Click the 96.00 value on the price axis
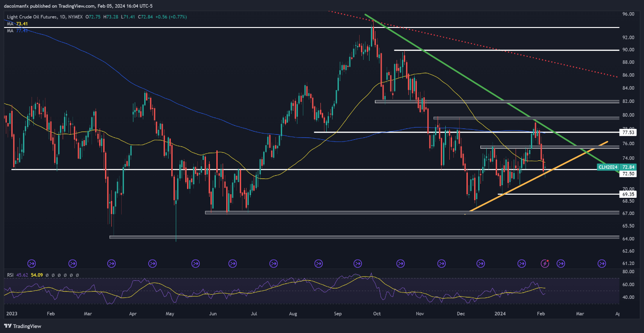This screenshot has width=644, height=333. click(628, 14)
